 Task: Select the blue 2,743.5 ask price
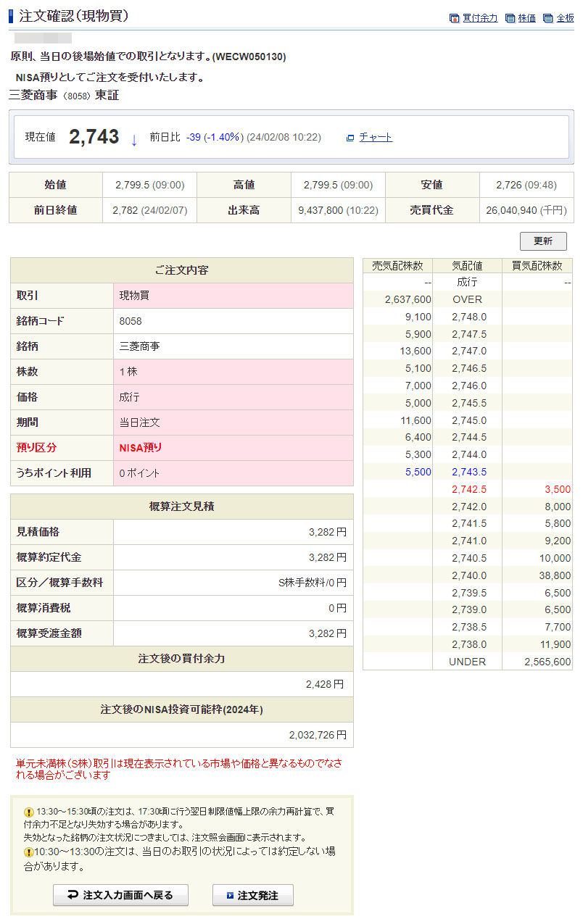pos(468,472)
